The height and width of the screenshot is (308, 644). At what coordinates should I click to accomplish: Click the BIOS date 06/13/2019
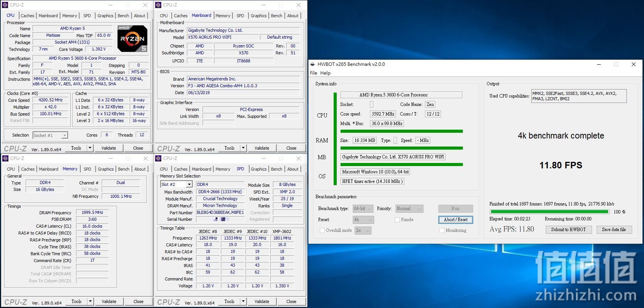click(x=243, y=93)
